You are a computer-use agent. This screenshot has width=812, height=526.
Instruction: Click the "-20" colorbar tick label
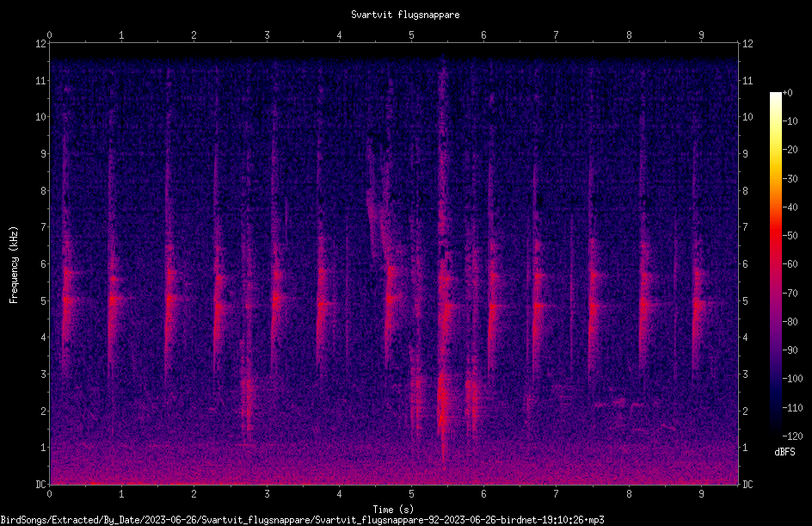click(790, 150)
